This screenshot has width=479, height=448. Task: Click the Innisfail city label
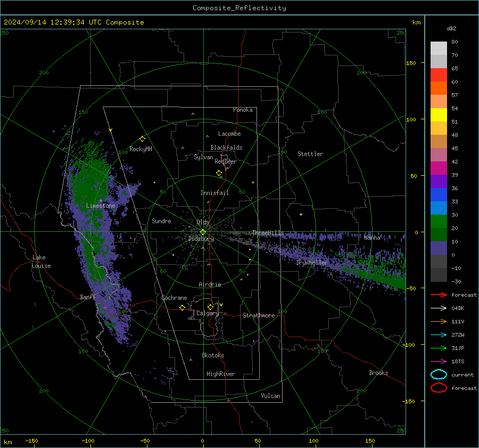point(214,193)
